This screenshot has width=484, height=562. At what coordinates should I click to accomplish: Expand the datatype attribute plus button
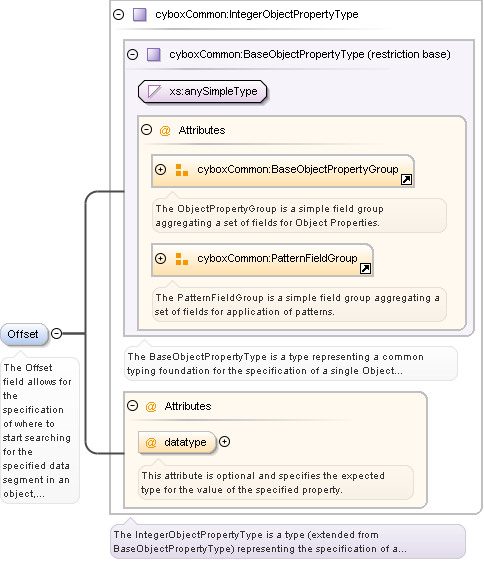coord(224,442)
